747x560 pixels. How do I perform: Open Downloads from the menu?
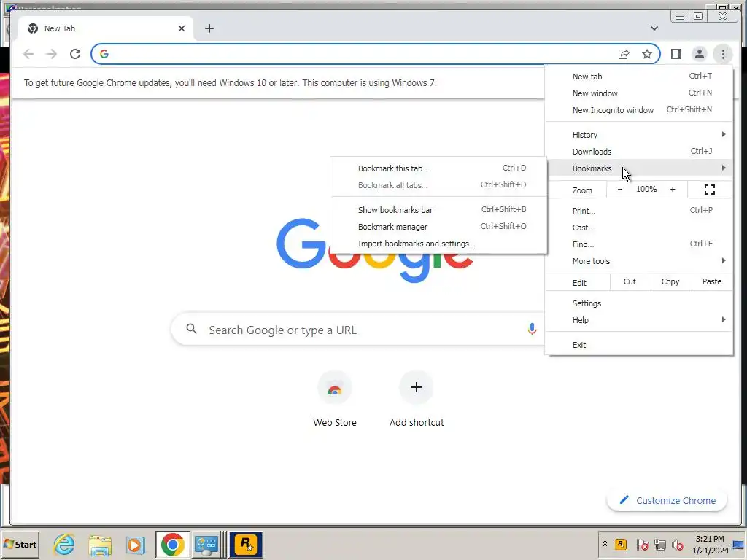(639, 152)
